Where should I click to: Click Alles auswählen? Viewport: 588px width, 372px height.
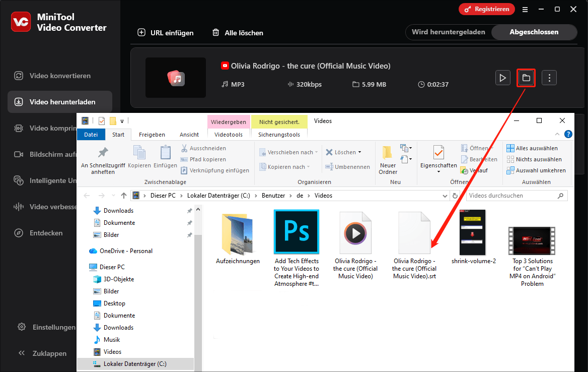(x=532, y=148)
